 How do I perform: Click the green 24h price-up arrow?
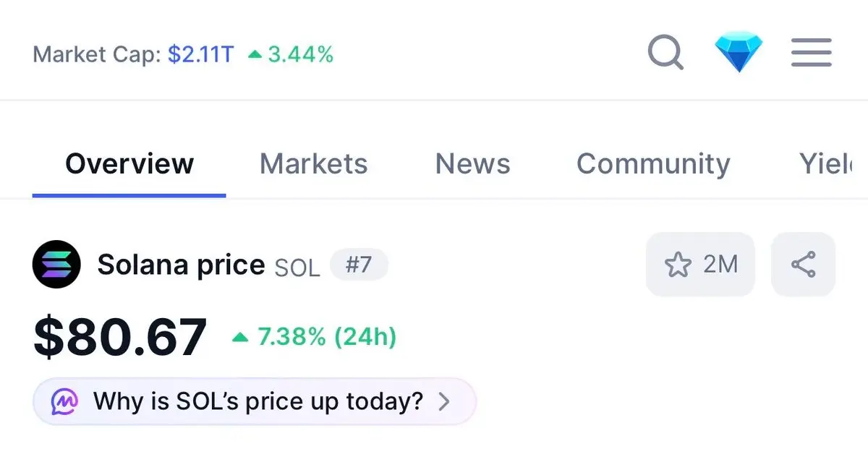point(240,337)
